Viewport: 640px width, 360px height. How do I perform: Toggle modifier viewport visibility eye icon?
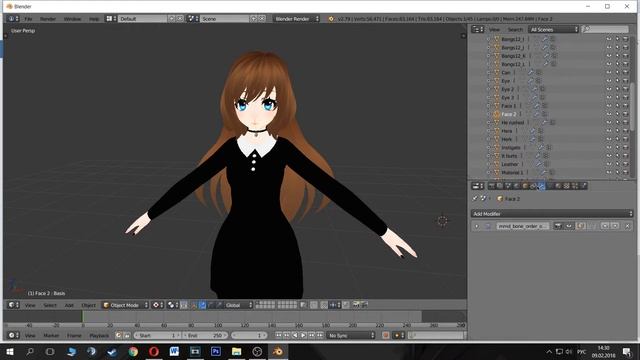point(569,226)
